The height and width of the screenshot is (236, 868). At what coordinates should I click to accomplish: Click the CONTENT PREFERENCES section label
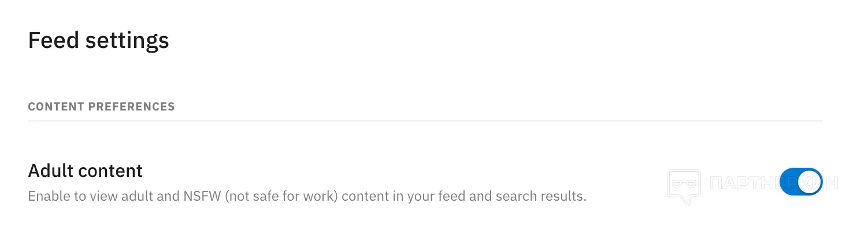click(x=101, y=107)
